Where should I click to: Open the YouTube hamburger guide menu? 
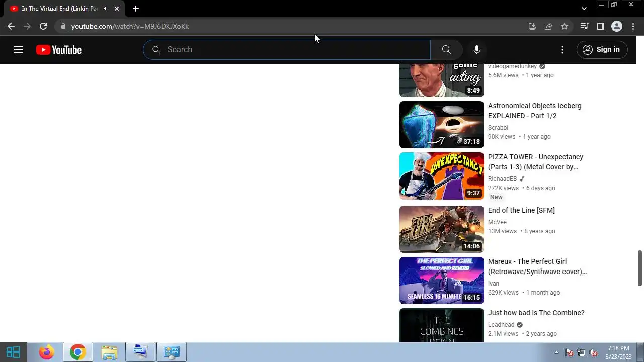tap(18, 49)
